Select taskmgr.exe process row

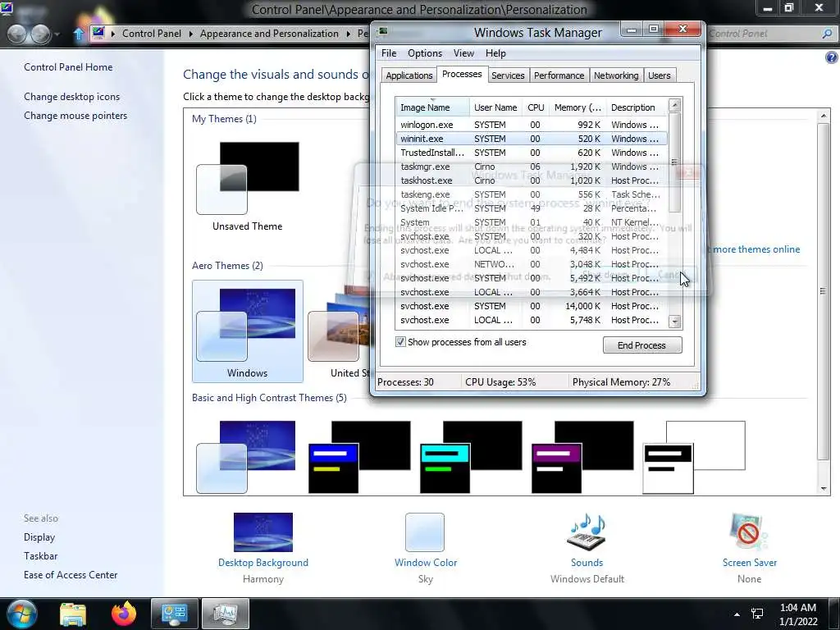point(532,166)
